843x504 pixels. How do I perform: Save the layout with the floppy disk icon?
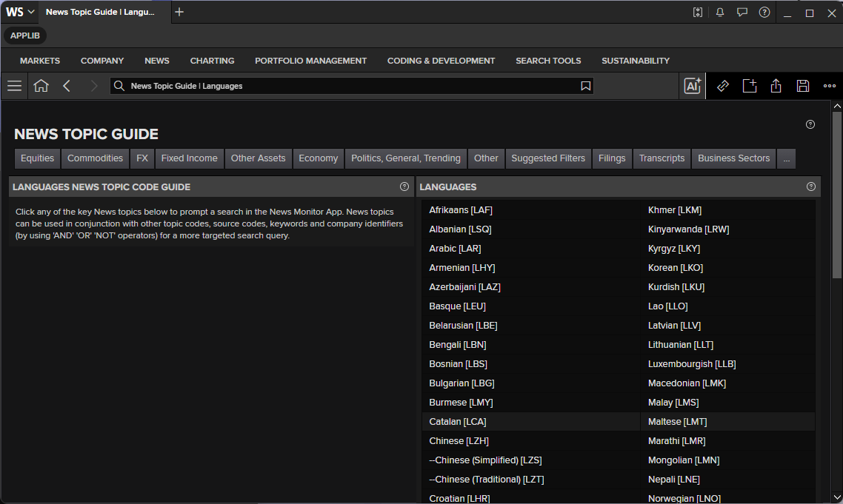(803, 86)
